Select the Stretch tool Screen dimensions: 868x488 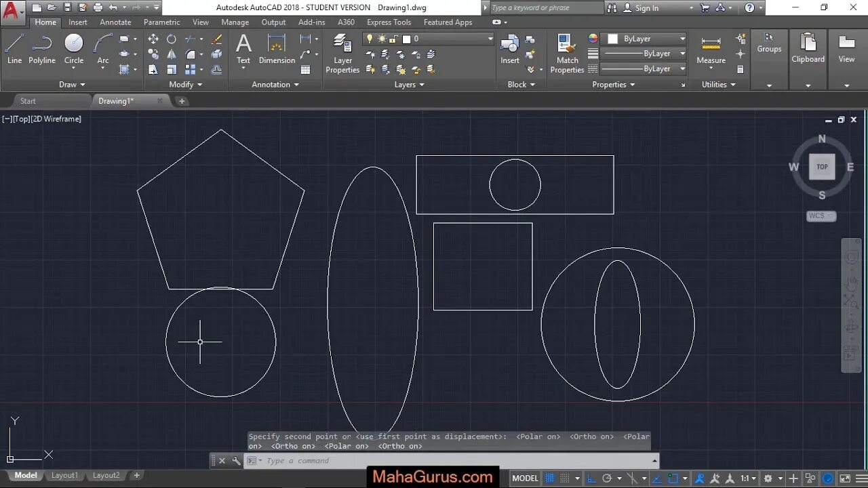pyautogui.click(x=153, y=69)
